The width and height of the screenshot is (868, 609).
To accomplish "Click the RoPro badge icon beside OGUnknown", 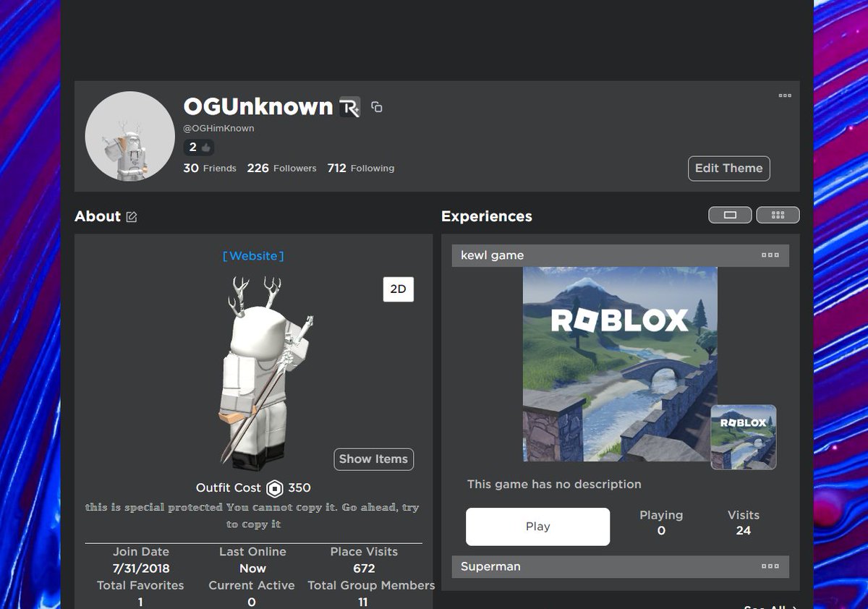I will [349, 107].
